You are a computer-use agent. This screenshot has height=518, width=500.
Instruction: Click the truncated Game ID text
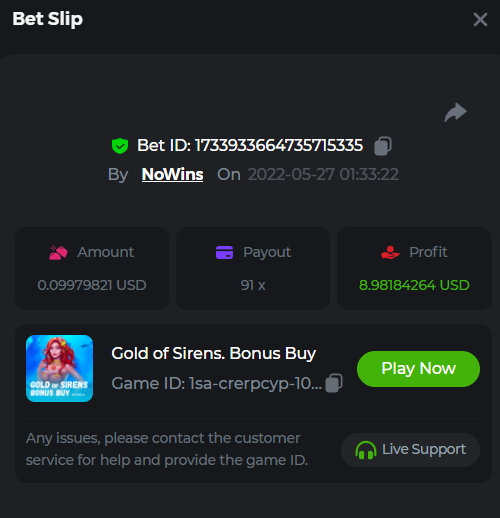(217, 383)
